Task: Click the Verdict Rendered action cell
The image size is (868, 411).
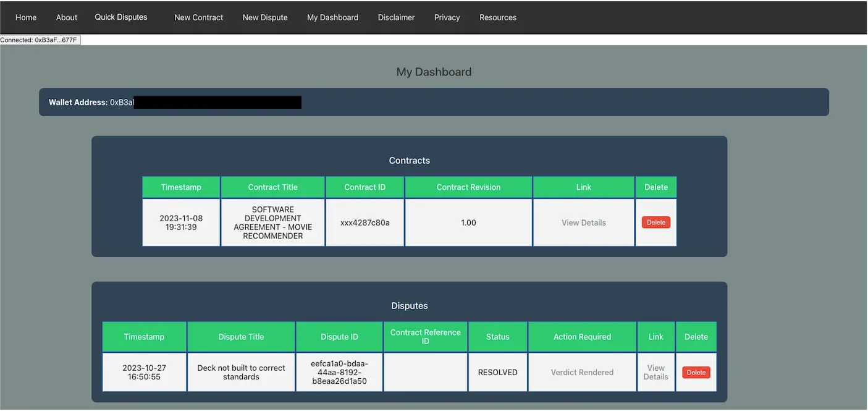Action: point(581,372)
